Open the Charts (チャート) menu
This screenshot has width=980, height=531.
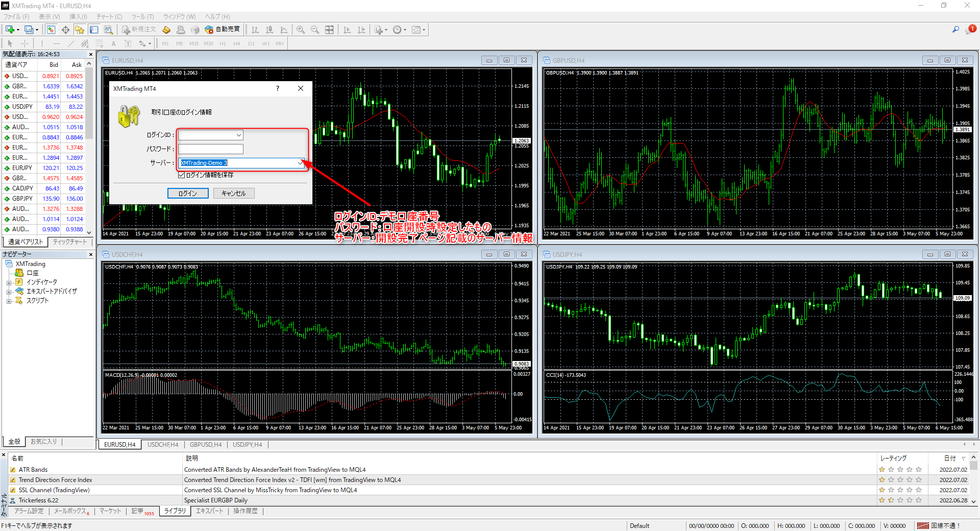click(x=109, y=16)
